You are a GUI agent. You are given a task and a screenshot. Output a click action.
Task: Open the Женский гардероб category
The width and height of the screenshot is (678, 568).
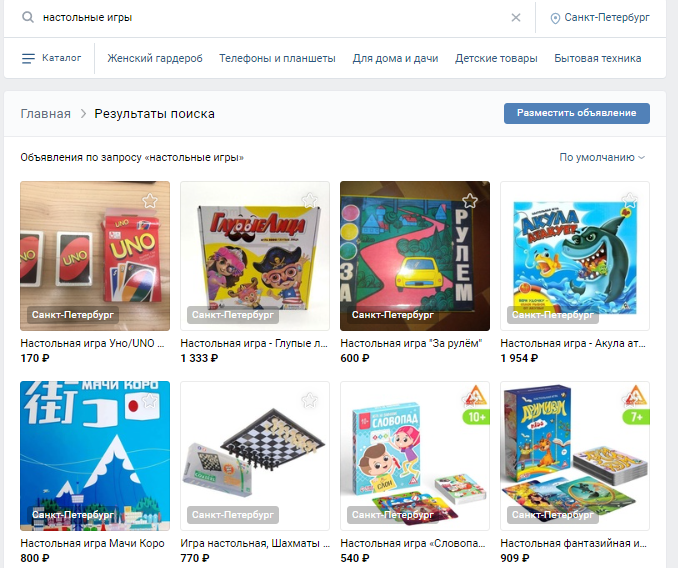(155, 58)
